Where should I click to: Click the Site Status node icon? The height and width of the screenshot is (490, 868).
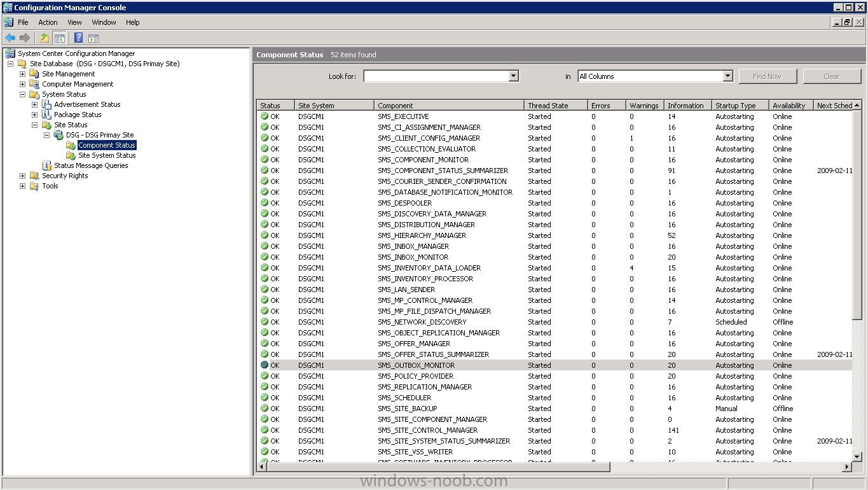(46, 125)
